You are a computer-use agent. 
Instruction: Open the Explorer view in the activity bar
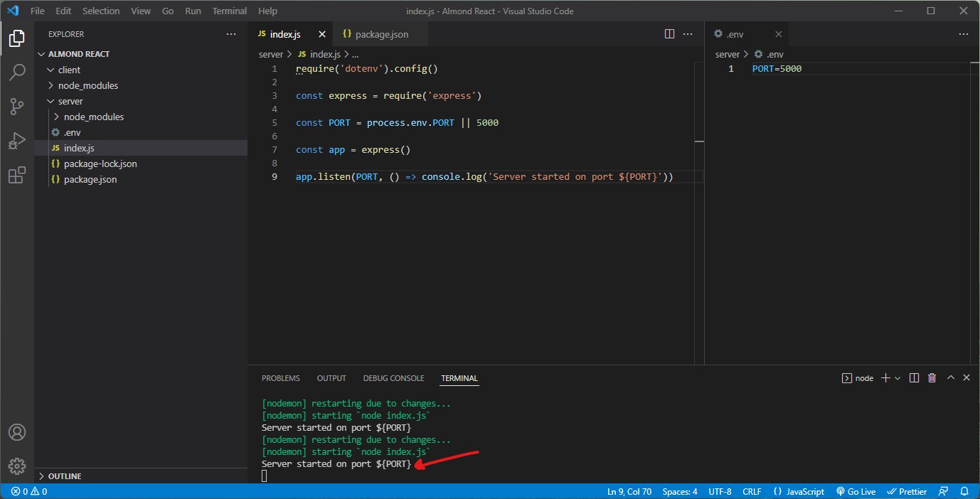(17, 38)
